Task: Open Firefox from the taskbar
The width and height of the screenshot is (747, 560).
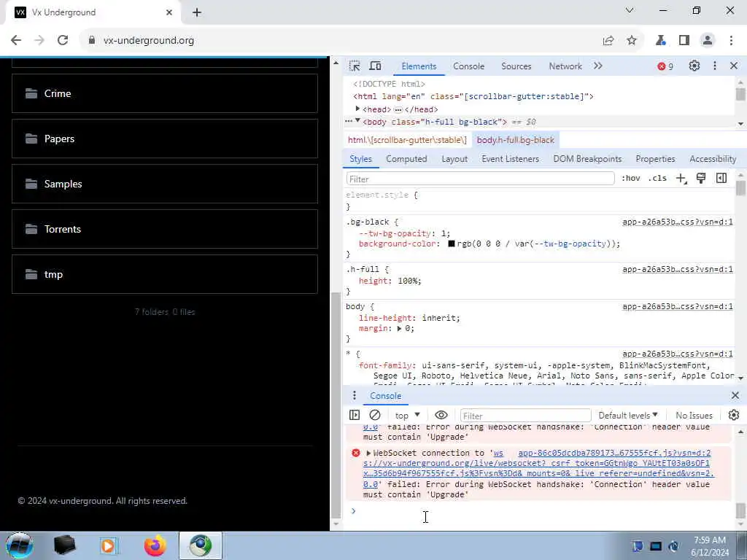Action: [x=155, y=545]
